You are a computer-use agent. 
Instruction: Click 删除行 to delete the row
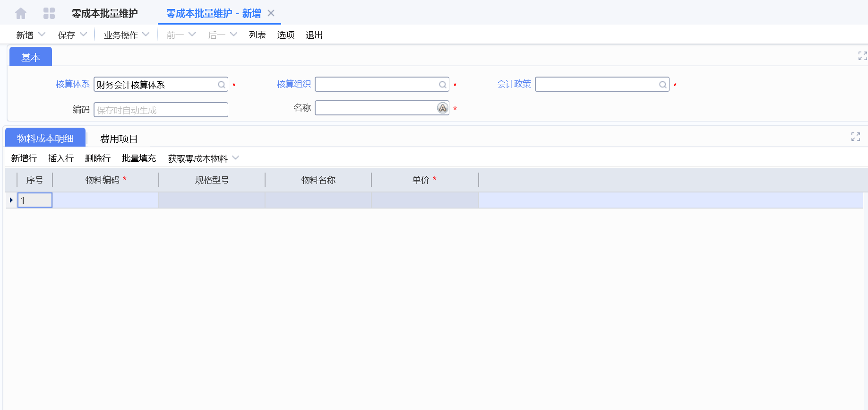pos(98,158)
